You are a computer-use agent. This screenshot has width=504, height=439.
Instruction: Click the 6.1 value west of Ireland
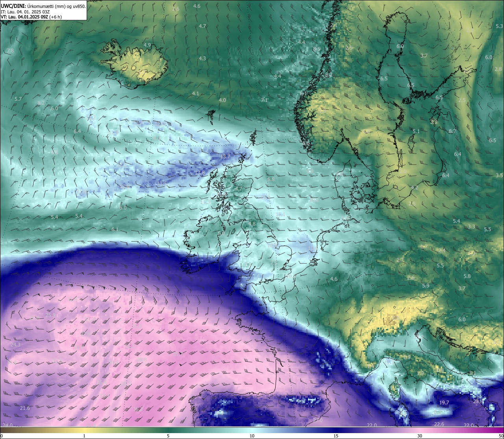tap(115, 229)
